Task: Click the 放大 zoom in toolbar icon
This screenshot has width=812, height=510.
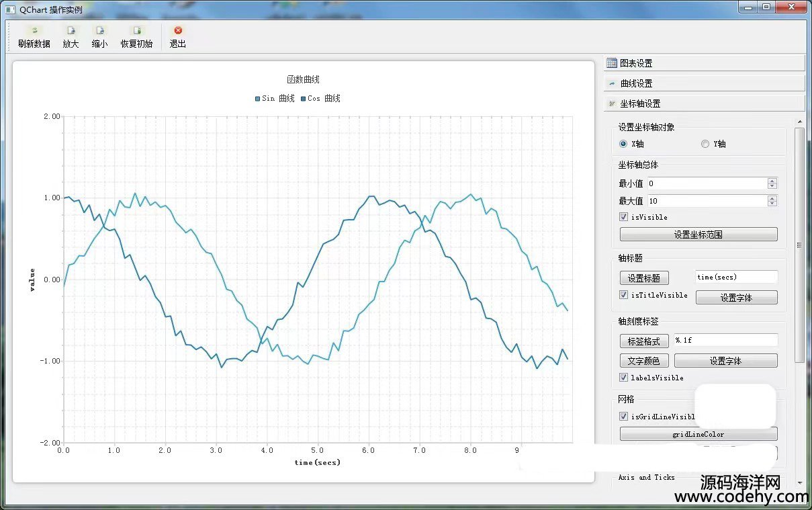Action: [x=71, y=30]
